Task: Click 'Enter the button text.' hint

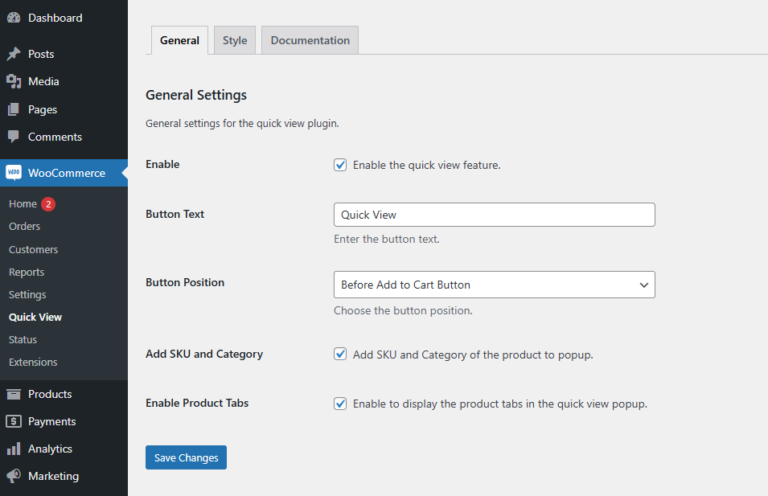Action: tap(386, 239)
